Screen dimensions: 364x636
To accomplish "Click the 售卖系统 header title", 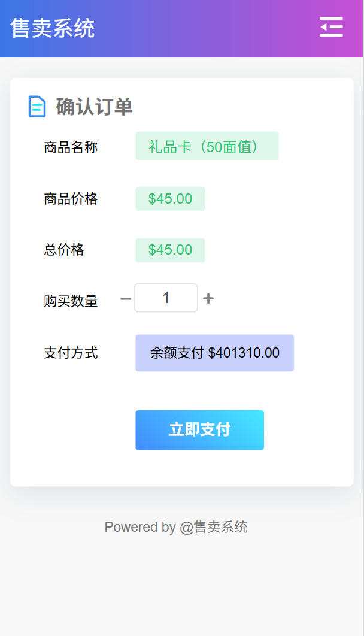I will tap(53, 28).
